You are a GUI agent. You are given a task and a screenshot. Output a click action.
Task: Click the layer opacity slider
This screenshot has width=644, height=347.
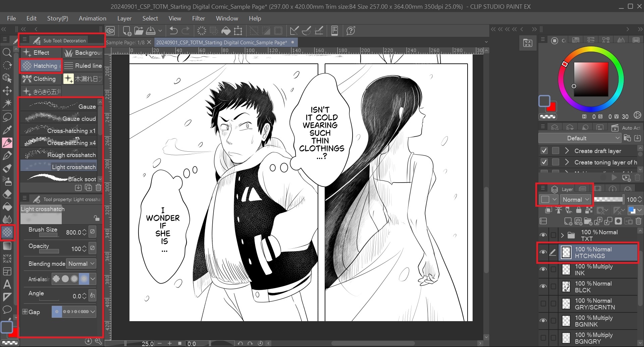click(x=608, y=199)
